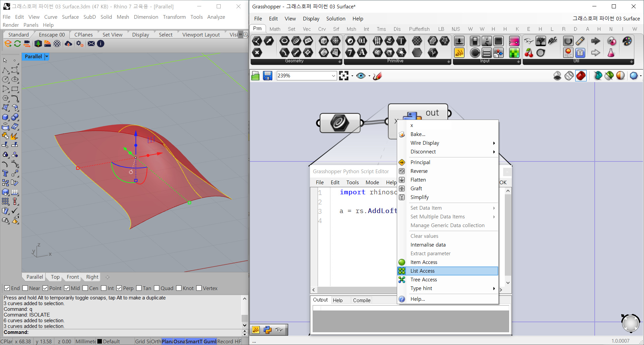Viewport: 644px width, 345px height.
Task: Switch to the Math ribbon tab
Action: point(275,29)
